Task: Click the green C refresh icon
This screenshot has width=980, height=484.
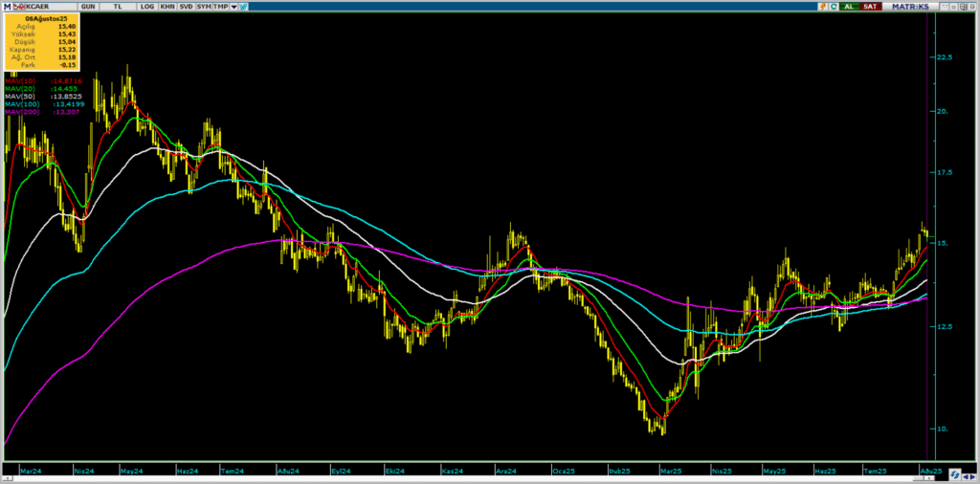Action: (834, 6)
